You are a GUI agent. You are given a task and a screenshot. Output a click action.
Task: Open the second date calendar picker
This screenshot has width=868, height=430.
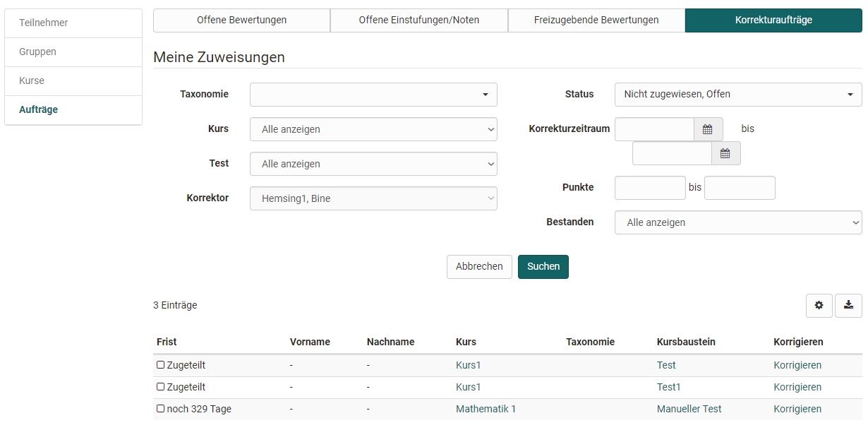click(x=725, y=153)
